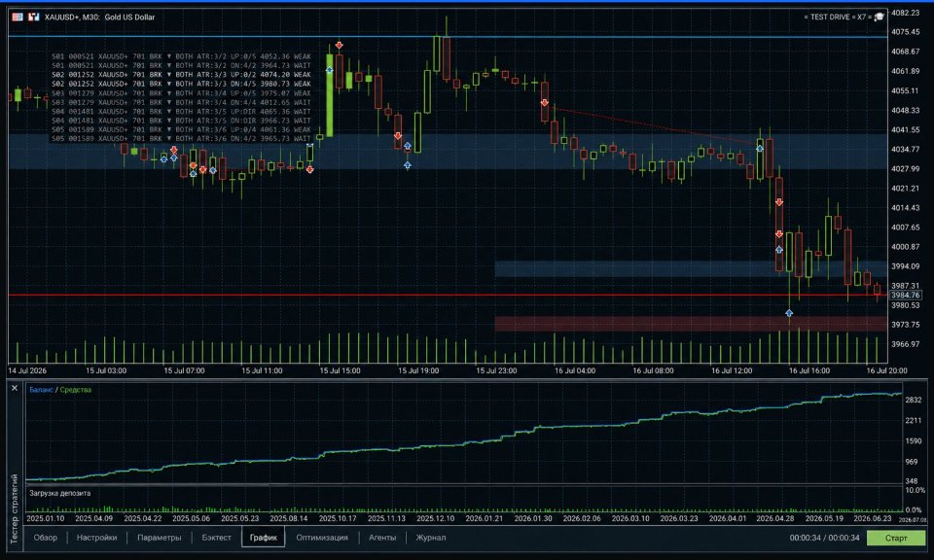Screen dimensions: 934x560
Task: Click the graduation cap expert advisor icon
Action: [879, 17]
